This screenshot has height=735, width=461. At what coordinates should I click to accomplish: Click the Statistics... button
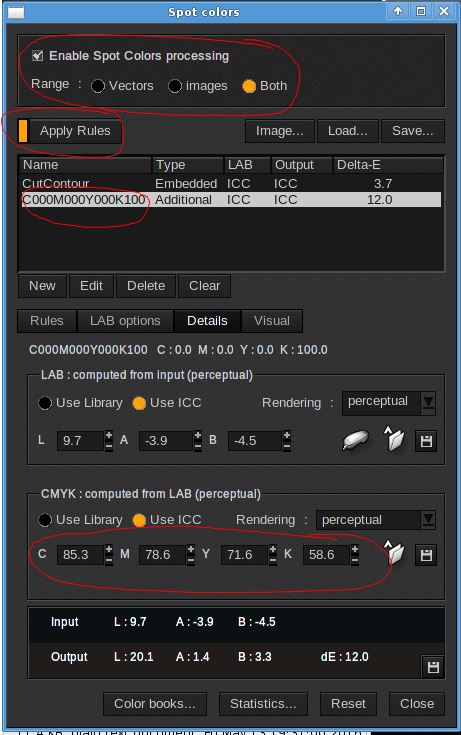click(263, 704)
